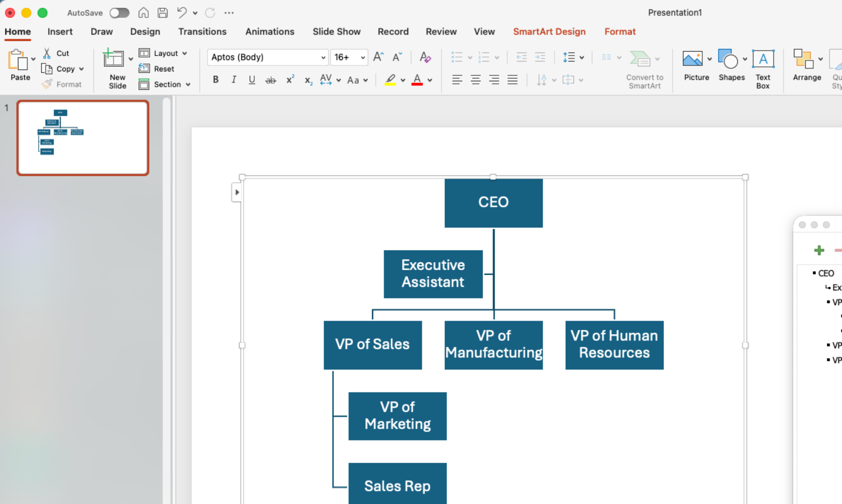This screenshot has height=504, width=842.
Task: Click the Cut scissors icon
Action: (47, 53)
